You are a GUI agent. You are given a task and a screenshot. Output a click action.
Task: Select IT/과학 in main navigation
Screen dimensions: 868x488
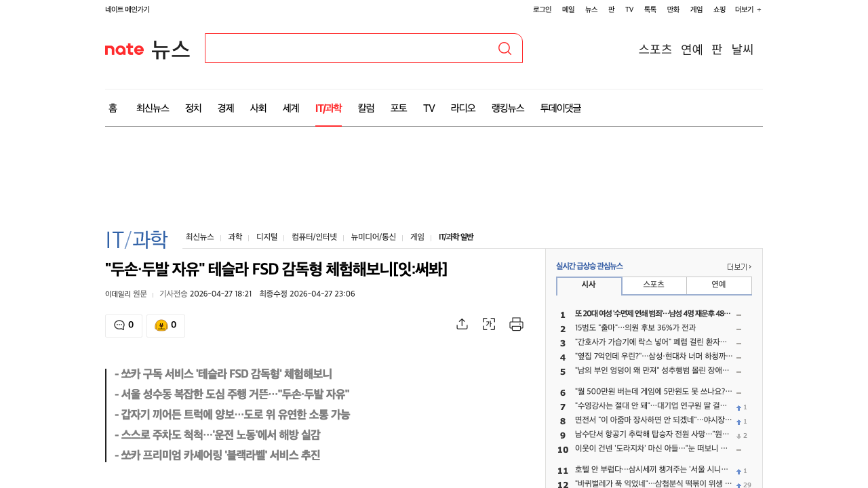(328, 108)
